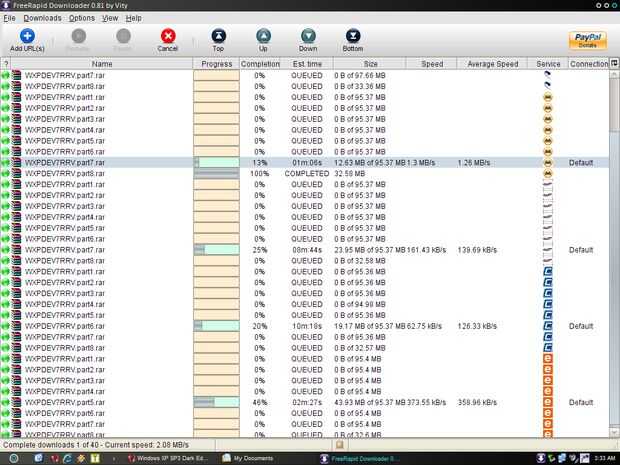Click the service icon of the COMPLETED row
The width and height of the screenshot is (620, 465).
[548, 174]
